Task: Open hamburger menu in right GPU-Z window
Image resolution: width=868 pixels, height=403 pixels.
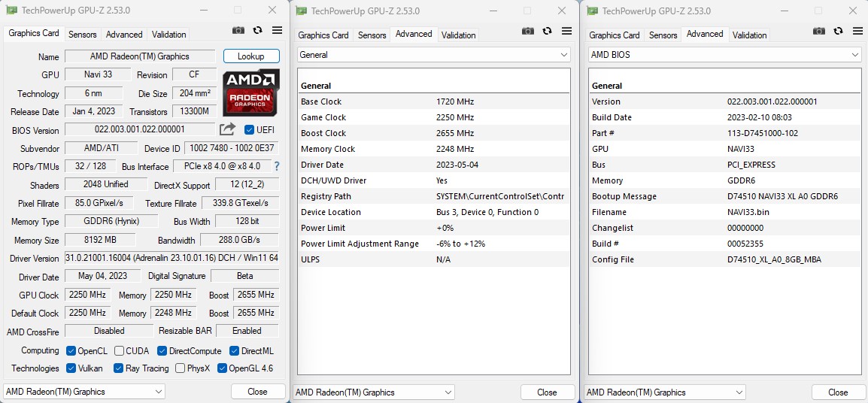Action: (x=857, y=31)
